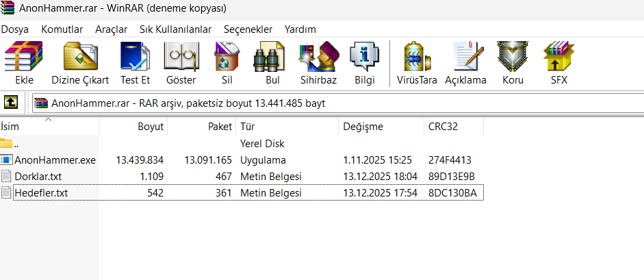
Task: Click the Hedefler.txt packed size 361
Action: (224, 192)
